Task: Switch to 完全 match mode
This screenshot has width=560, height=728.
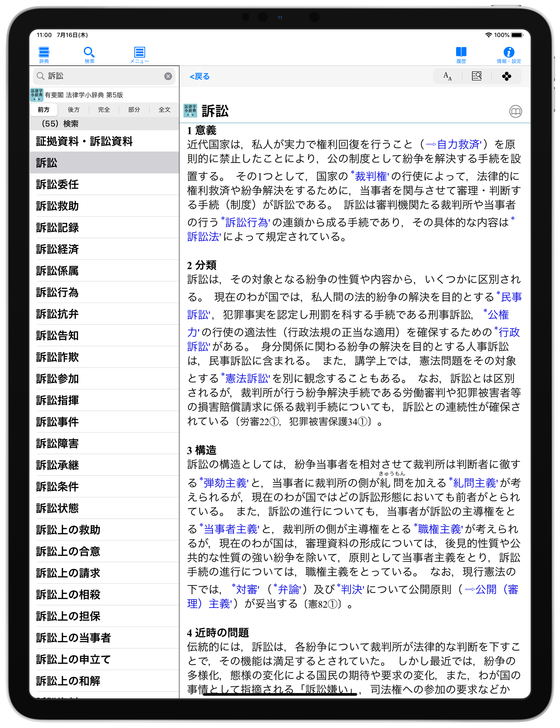Action: tap(104, 110)
